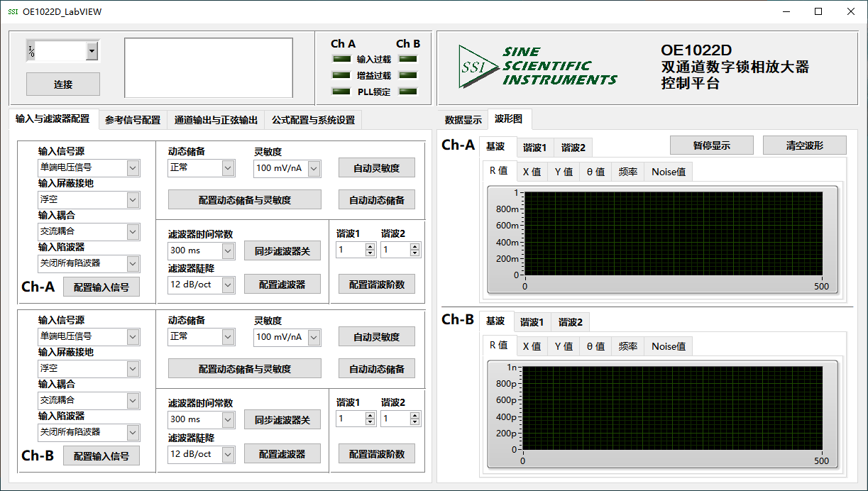This screenshot has width=868, height=491.
Task: Toggle the 暂停显示 waveform button
Action: point(712,145)
